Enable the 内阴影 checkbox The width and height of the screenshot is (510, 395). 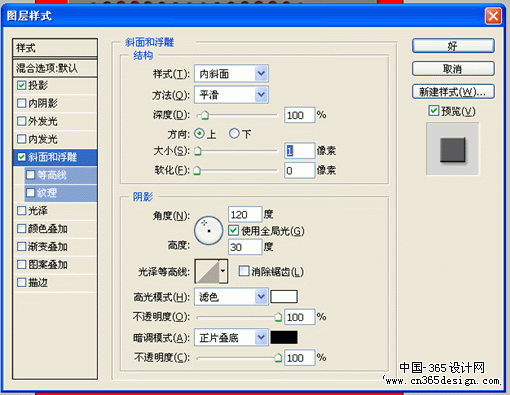tap(21, 103)
